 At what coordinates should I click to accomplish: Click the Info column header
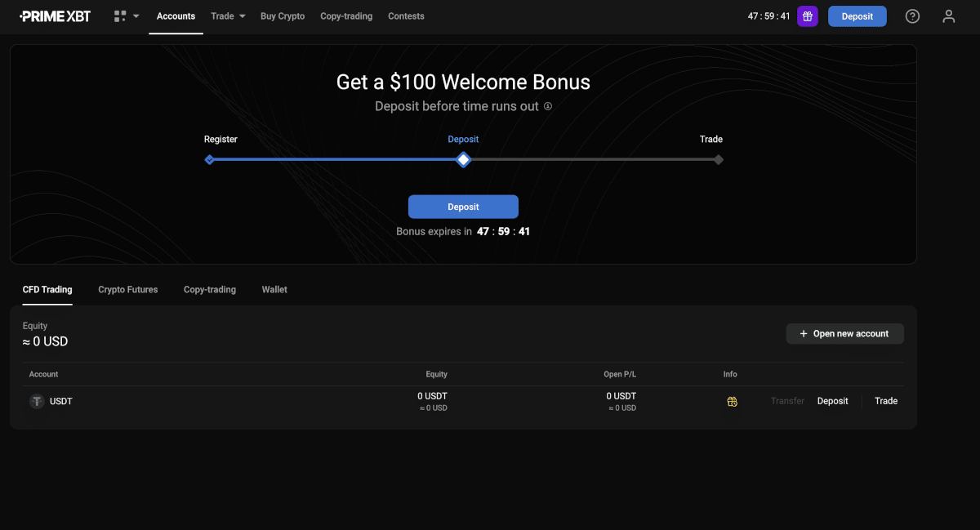pyautogui.click(x=730, y=374)
